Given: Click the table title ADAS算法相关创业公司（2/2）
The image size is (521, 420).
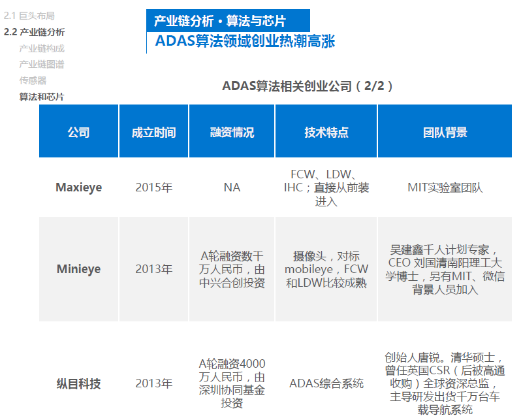Looking at the screenshot, I should (308, 86).
